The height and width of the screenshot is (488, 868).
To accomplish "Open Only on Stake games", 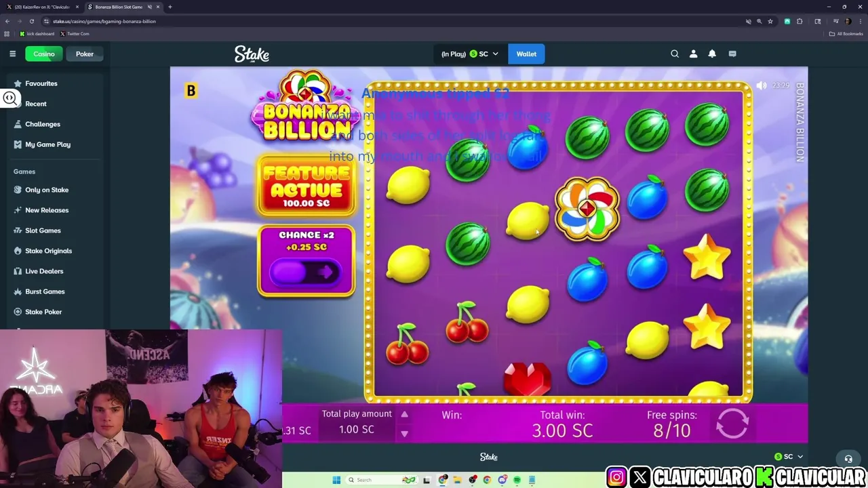I will point(47,190).
